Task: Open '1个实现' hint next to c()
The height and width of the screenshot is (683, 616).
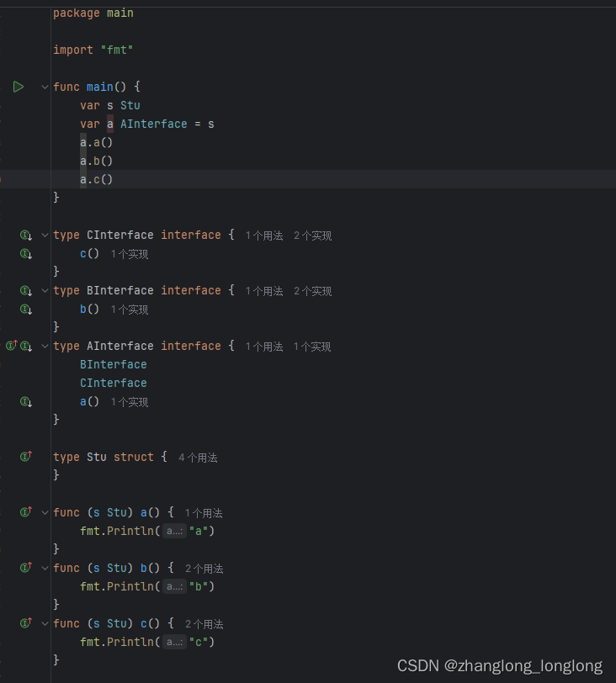Action: [130, 254]
